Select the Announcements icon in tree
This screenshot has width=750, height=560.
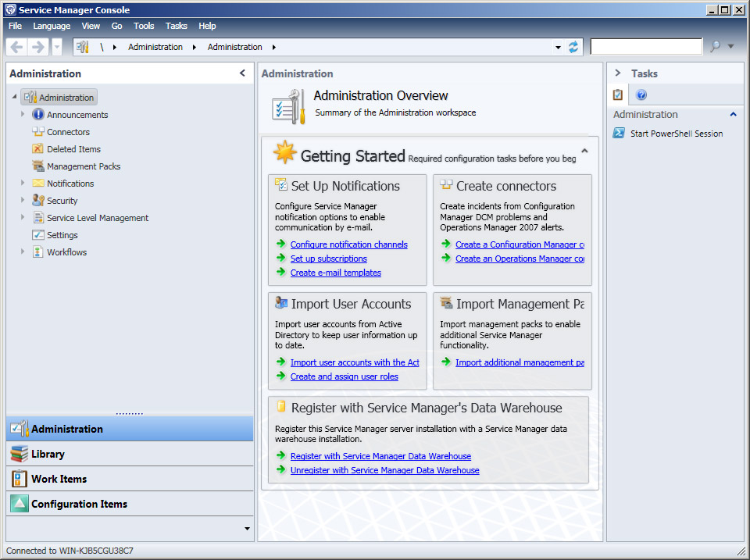(37, 114)
